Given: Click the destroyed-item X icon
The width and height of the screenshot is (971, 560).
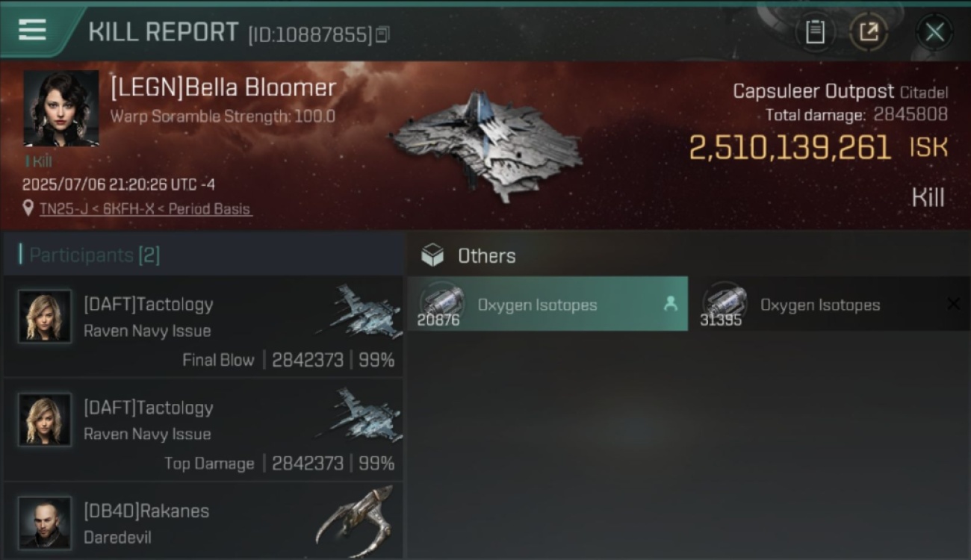Looking at the screenshot, I should tap(953, 303).
